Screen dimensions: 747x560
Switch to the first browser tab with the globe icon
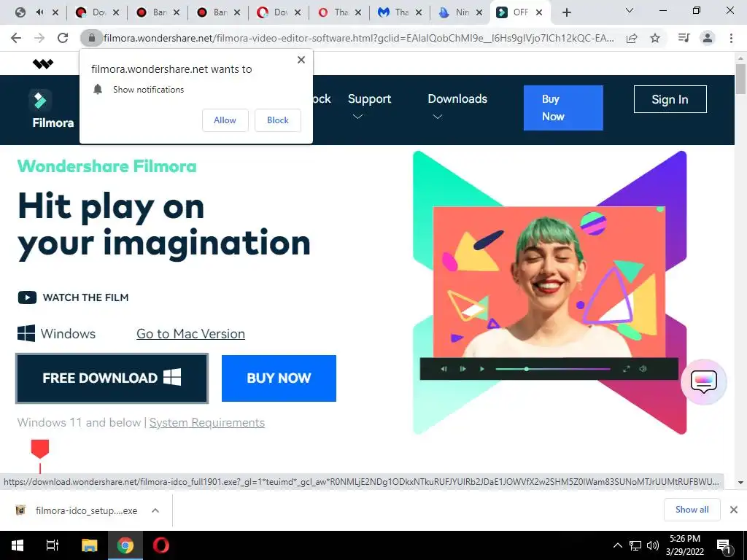20,12
